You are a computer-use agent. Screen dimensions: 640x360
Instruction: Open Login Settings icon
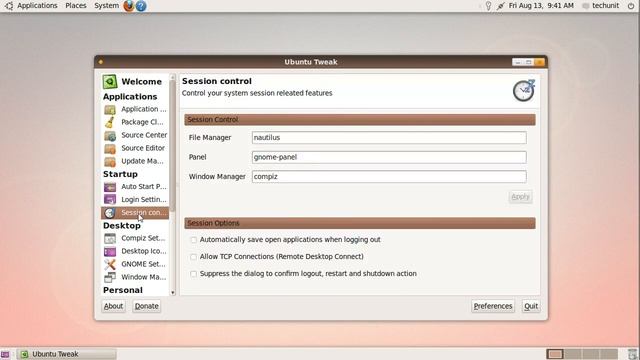[x=110, y=200]
